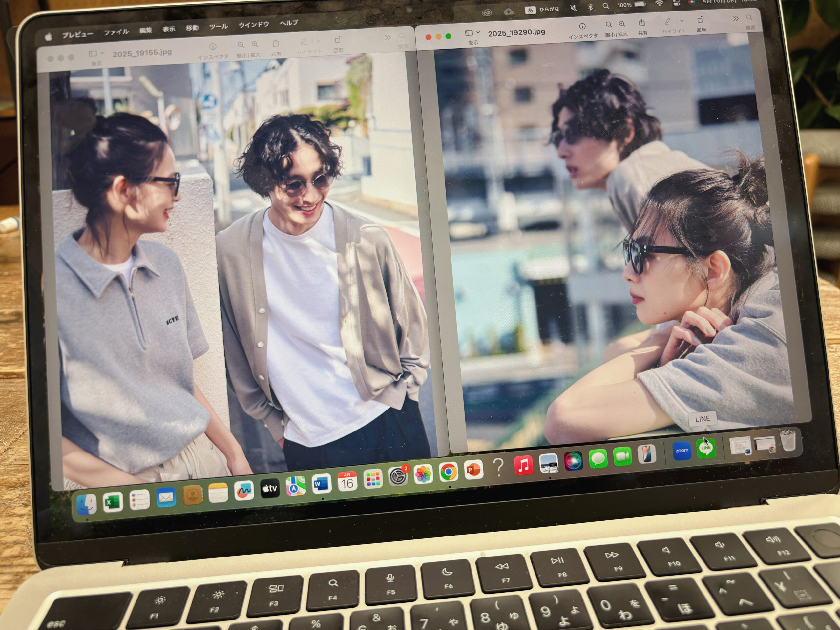Open Calendar showing 16 in Dock
840x630 pixels.
(347, 481)
